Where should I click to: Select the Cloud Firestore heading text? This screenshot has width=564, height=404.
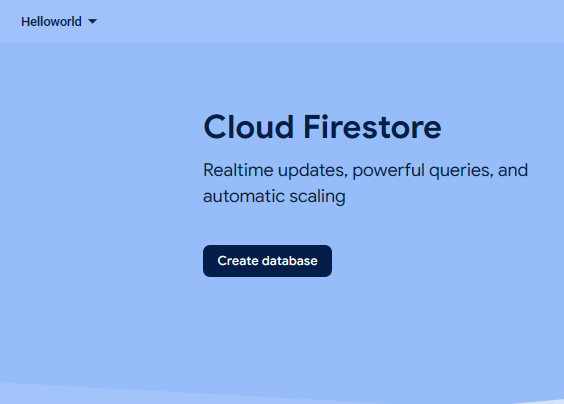click(322, 127)
